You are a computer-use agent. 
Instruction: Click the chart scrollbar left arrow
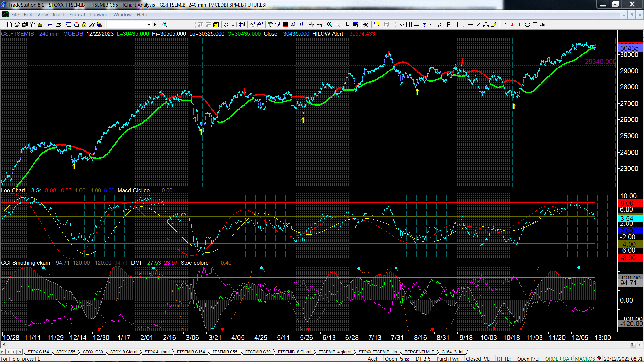(x=4, y=345)
